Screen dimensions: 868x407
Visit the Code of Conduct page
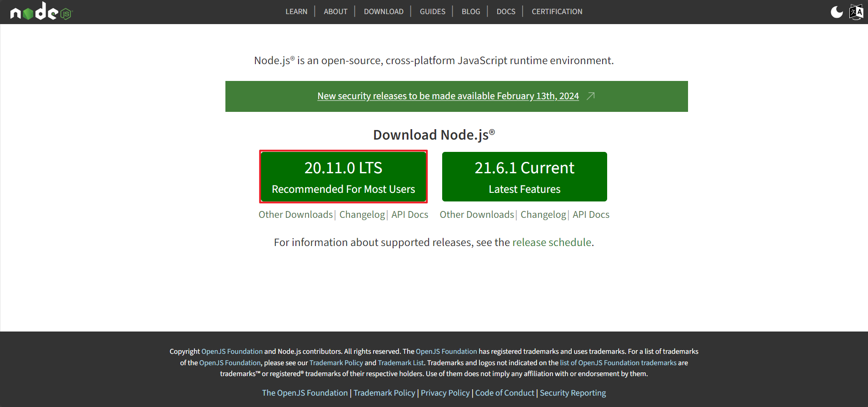point(504,393)
